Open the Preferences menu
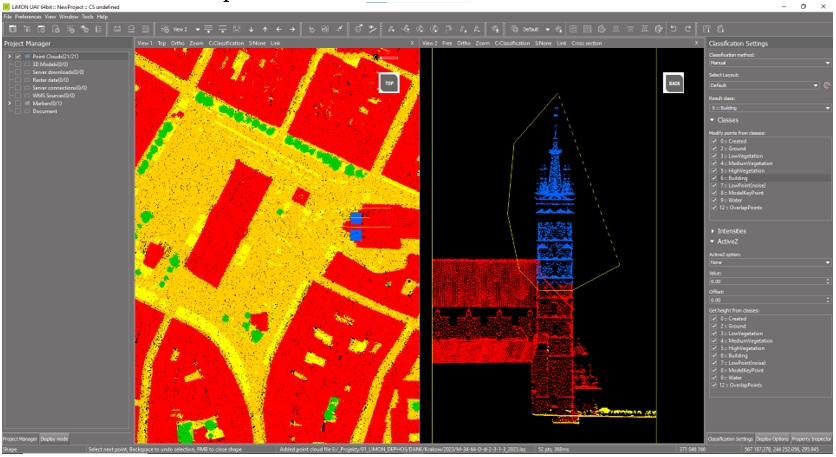This screenshot has width=836, height=457. (x=28, y=17)
